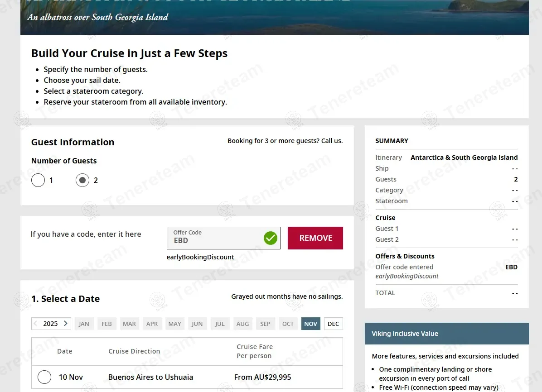
Task: Click the MAR month tab
Action: 129,324
